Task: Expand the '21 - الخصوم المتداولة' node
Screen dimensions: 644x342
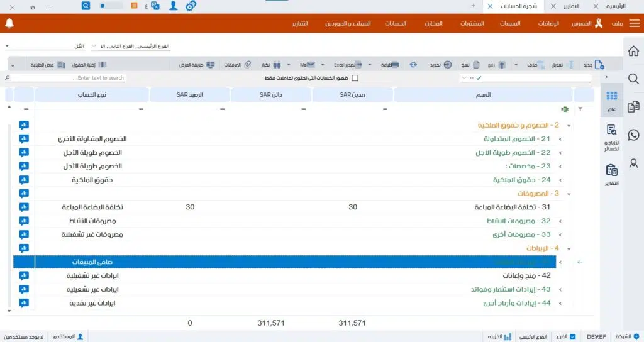Action: [x=560, y=139]
